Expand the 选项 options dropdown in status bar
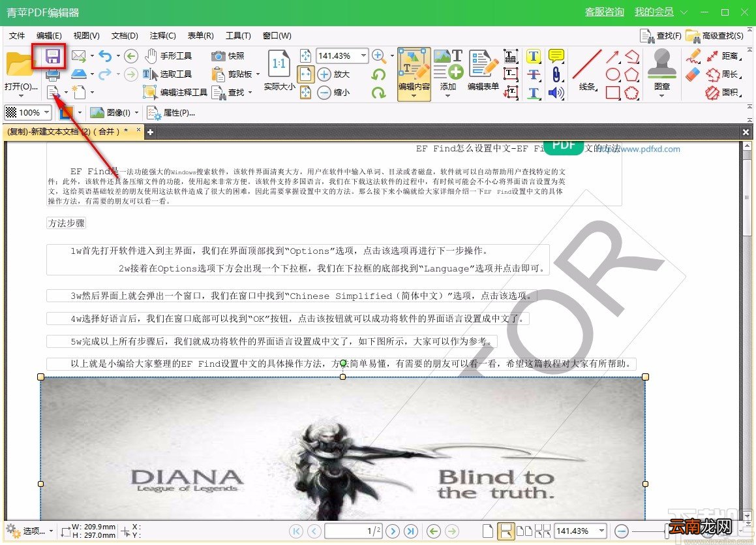The width and height of the screenshot is (756, 545). coord(51,531)
